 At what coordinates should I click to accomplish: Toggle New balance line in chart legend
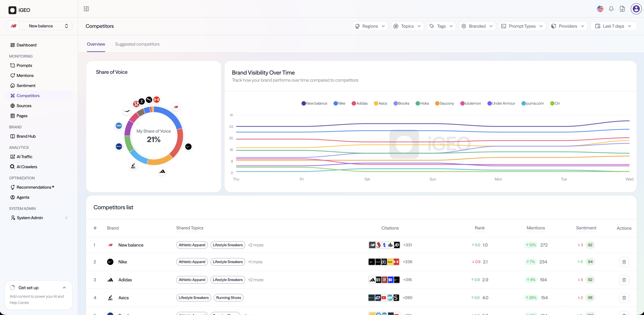314,103
